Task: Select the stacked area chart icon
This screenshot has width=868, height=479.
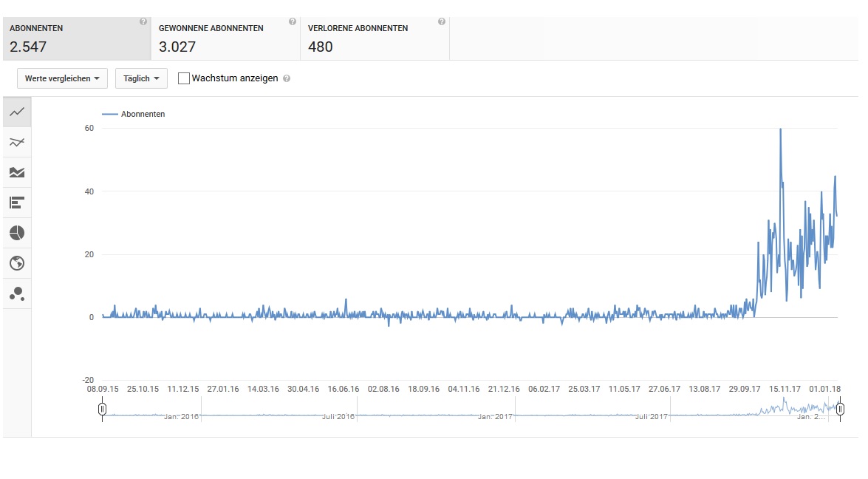Action: click(17, 172)
